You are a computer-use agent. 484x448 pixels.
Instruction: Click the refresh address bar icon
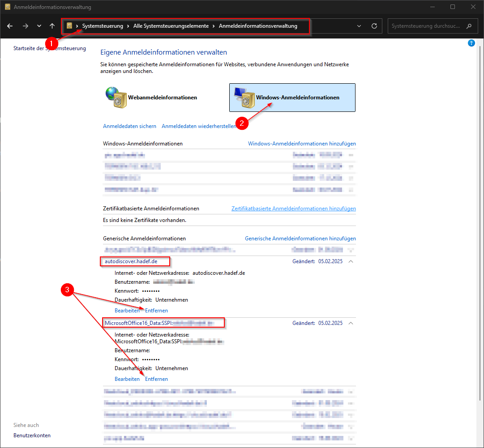[x=374, y=26]
